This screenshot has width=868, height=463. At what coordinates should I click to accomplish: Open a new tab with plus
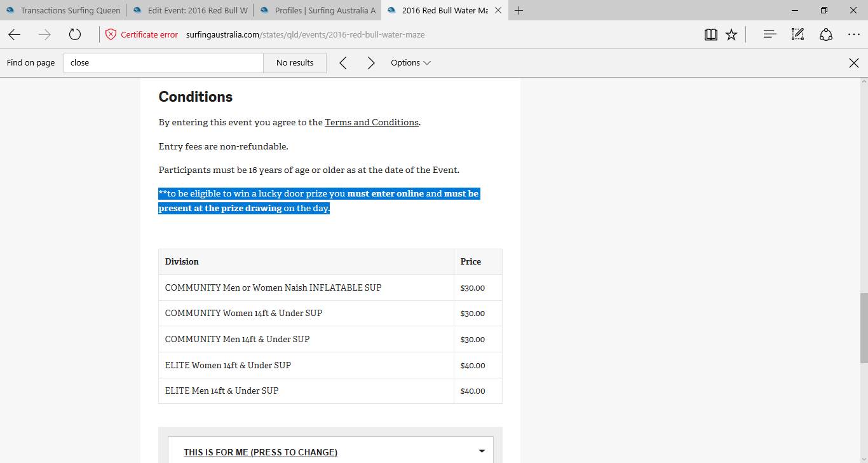coord(519,10)
